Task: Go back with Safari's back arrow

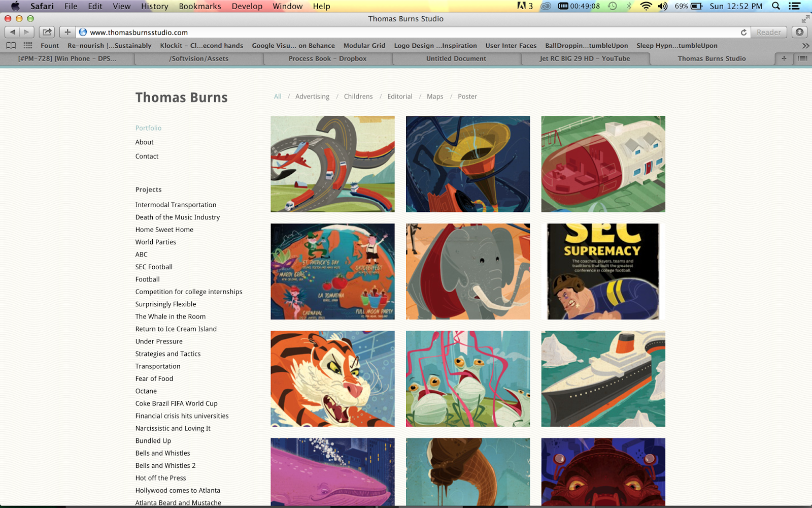Action: click(13, 32)
